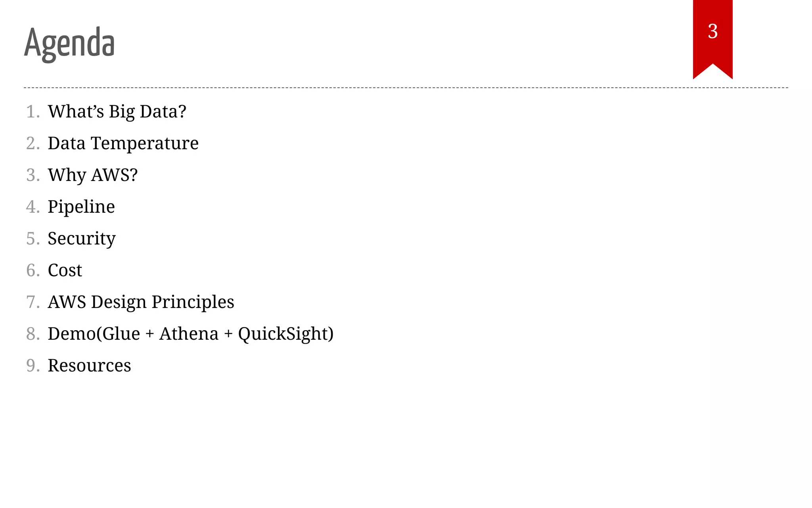This screenshot has width=812, height=508.
Task: Click the word Athena in item 8
Action: 189,334
